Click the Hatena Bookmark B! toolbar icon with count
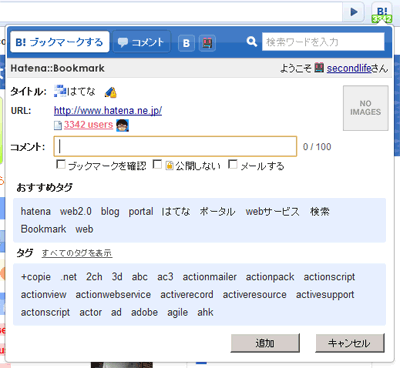The image size is (400, 368). [x=382, y=13]
